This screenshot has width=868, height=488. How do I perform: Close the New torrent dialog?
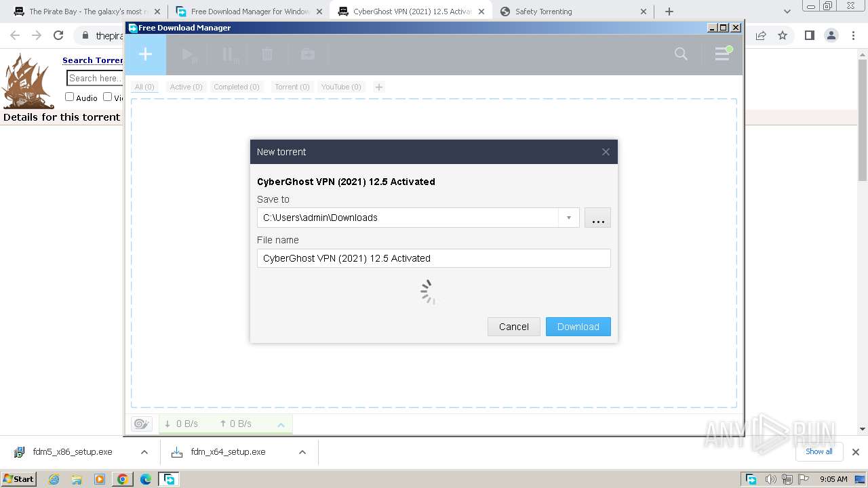(606, 152)
